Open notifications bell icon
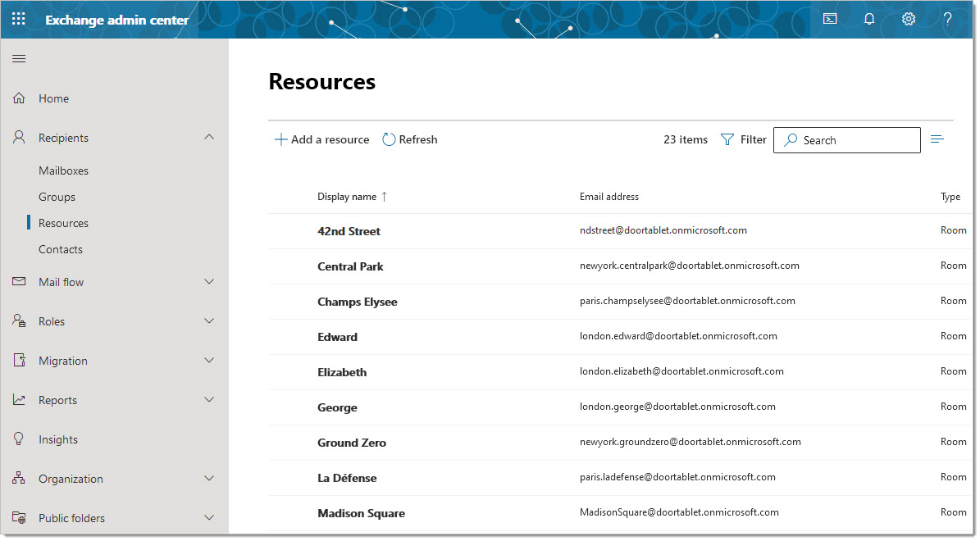This screenshot has height=541, width=980. 871,19
